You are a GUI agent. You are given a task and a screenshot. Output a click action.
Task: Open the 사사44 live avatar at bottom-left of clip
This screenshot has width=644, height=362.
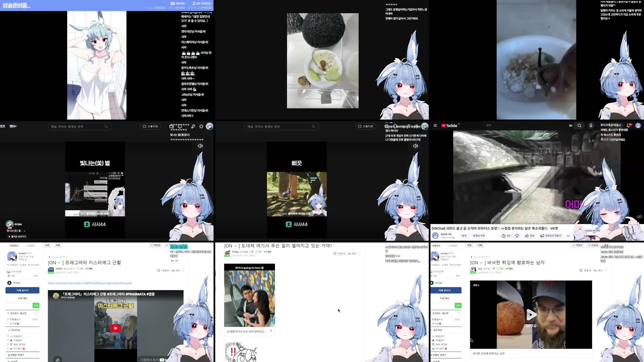pos(9,224)
